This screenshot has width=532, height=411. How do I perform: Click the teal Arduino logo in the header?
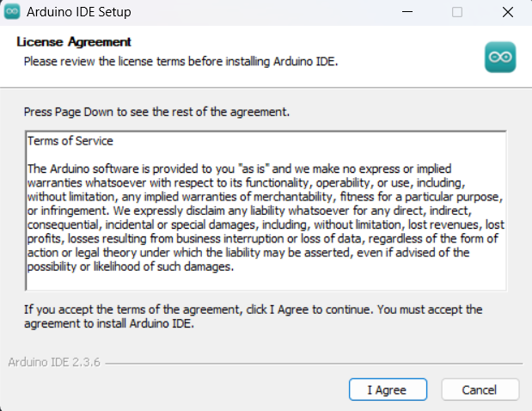(499, 56)
